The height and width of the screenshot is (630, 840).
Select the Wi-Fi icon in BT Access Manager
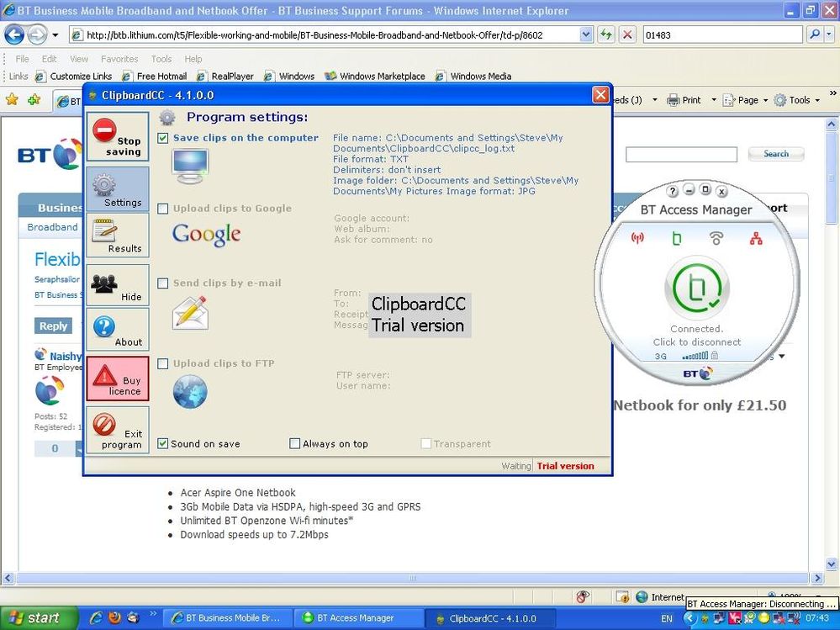pos(716,239)
